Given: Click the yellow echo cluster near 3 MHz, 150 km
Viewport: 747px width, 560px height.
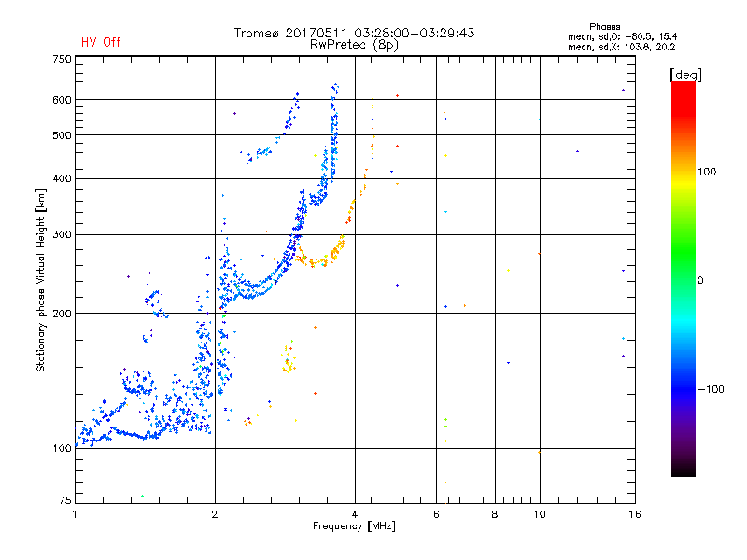Looking at the screenshot, I should [289, 358].
